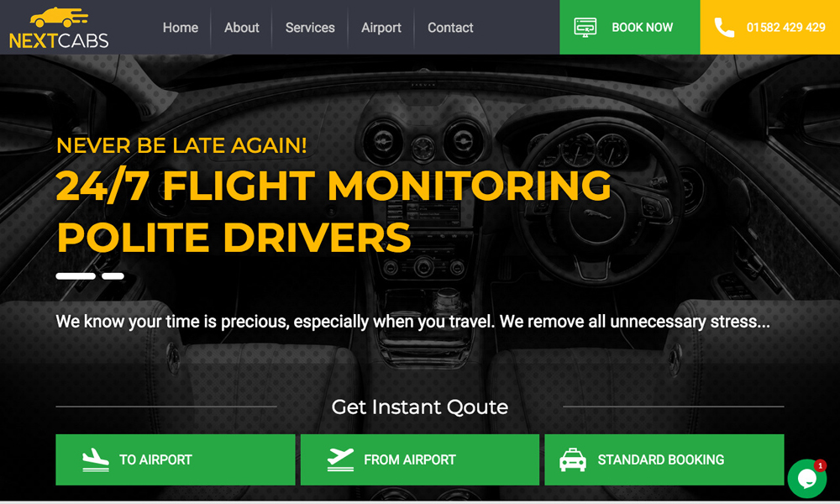
Task: Choose the TO AIRPORT quote option
Action: coord(176,459)
